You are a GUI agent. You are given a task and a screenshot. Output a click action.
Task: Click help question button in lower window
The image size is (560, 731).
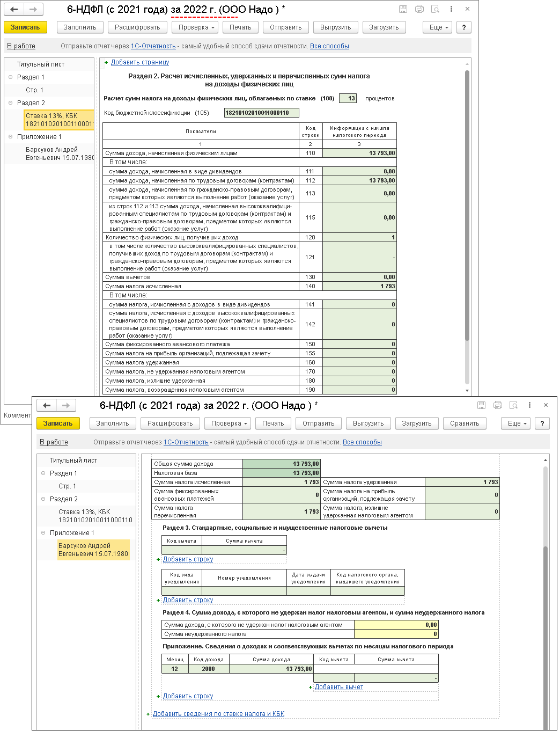click(x=542, y=423)
